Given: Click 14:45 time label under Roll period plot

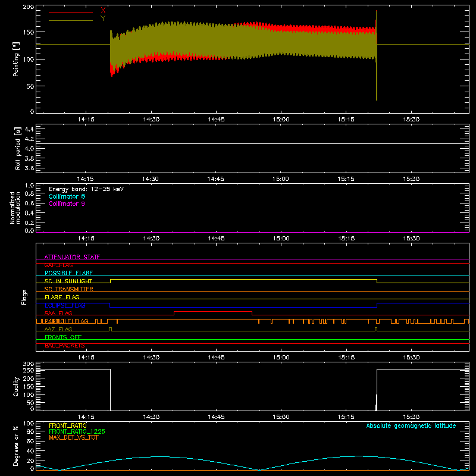Looking at the screenshot, I should click(x=215, y=179).
